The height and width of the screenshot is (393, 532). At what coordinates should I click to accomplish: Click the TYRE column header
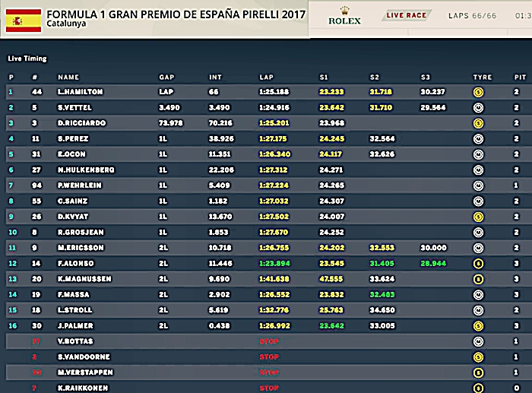pyautogui.click(x=482, y=78)
